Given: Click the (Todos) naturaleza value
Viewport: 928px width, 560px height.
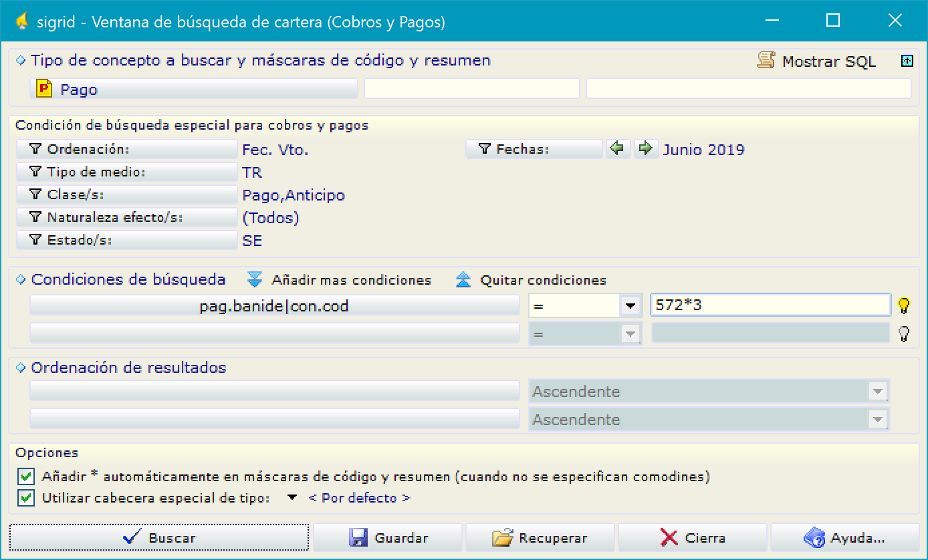Looking at the screenshot, I should tap(271, 218).
